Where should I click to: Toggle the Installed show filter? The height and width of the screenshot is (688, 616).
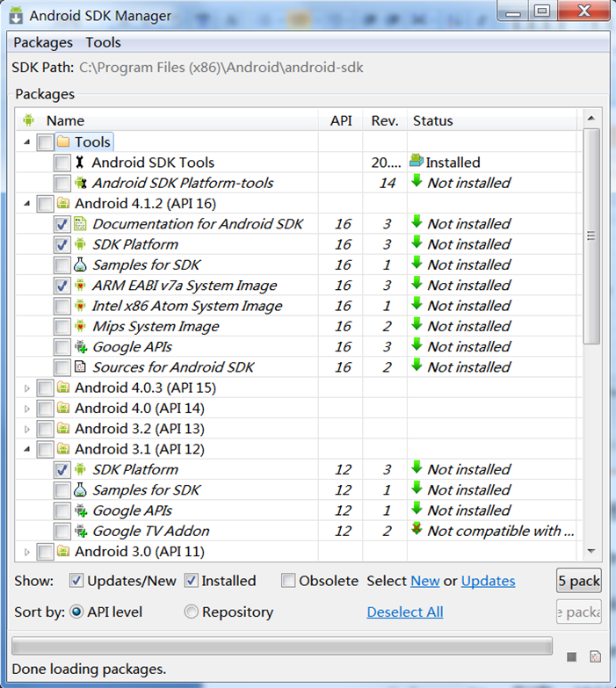point(192,581)
